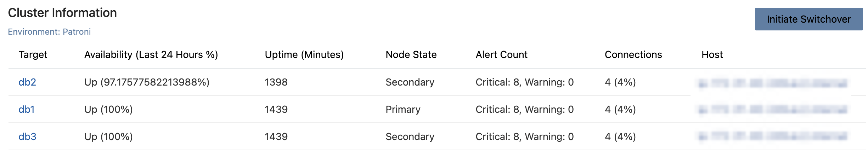868x157 pixels.
Task: Open the db2 target link
Action: point(27,82)
